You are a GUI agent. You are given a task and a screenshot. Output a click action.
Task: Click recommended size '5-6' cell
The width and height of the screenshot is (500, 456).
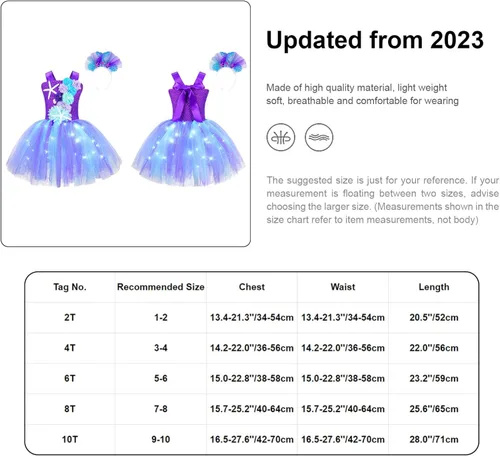coord(161,378)
